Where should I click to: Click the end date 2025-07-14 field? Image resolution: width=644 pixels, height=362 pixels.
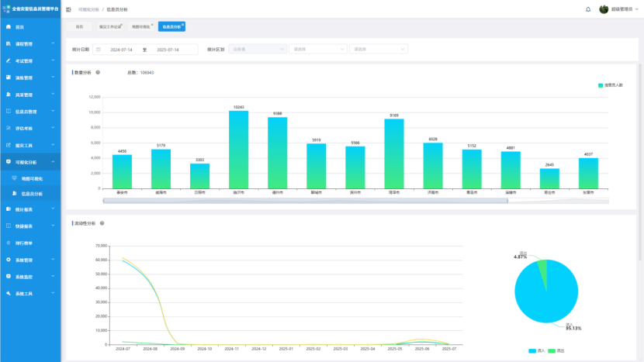tap(168, 50)
